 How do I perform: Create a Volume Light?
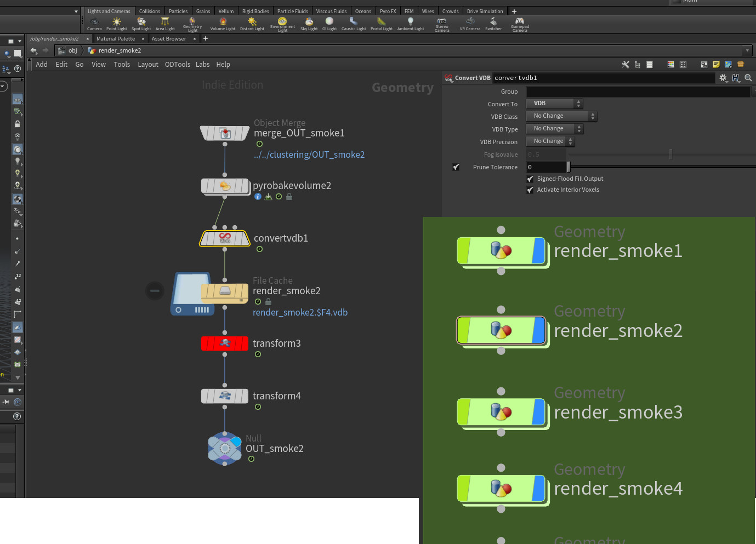(x=223, y=24)
